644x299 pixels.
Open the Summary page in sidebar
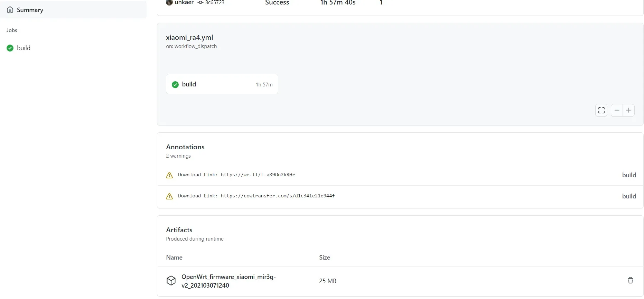[x=73, y=10]
